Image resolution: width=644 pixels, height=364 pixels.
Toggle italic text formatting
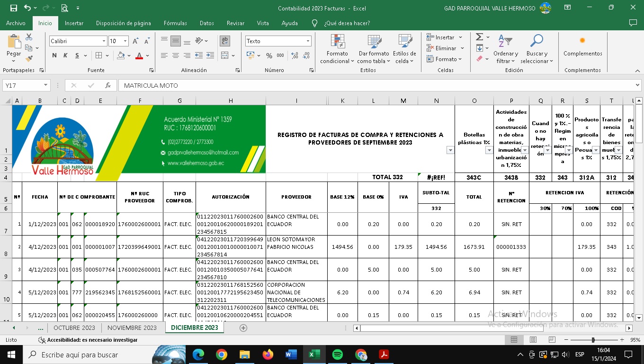(65, 55)
